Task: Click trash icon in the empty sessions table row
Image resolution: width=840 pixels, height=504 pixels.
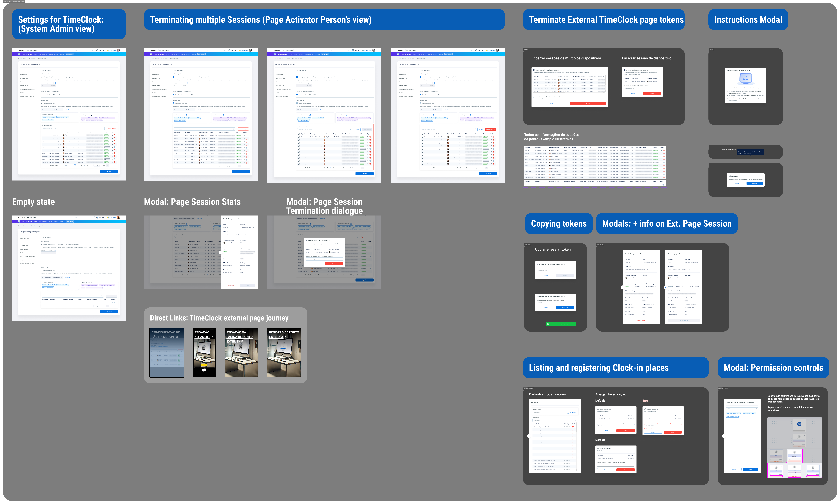Action: tap(663, 185)
